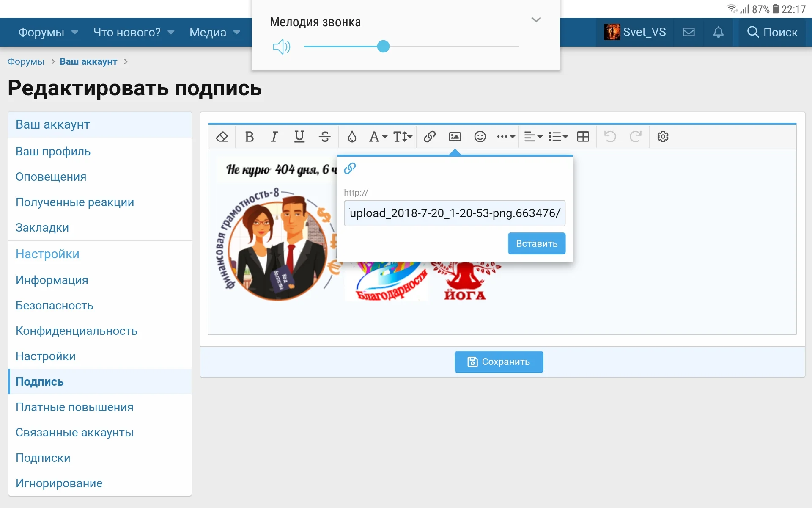Select Безопасность in account sidebar
The width and height of the screenshot is (812, 508).
tap(55, 306)
